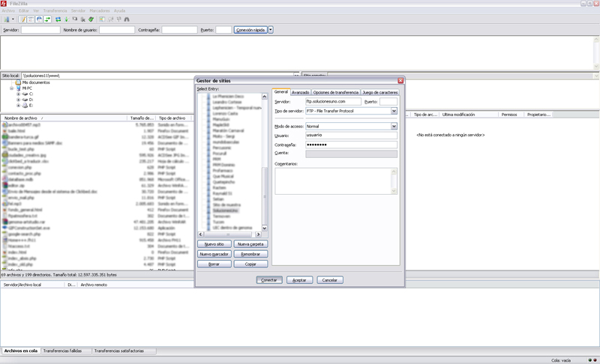The image size is (600, 364).
Task: Click the dialog Contraseña password field
Action: pyautogui.click(x=351, y=145)
